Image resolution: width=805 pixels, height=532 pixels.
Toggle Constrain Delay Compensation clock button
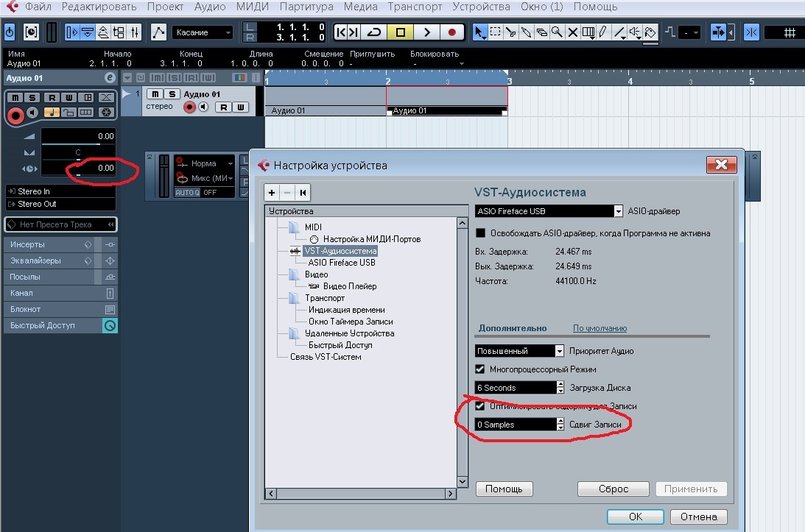(x=32, y=32)
